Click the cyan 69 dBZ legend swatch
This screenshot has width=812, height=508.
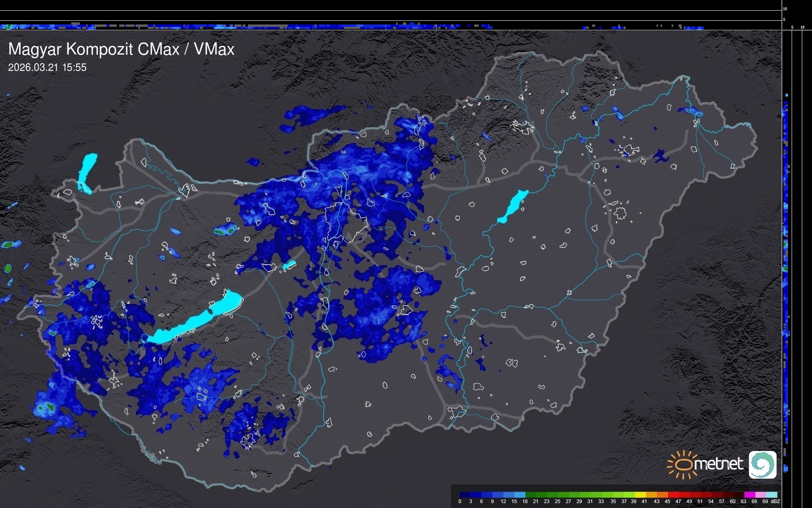pyautogui.click(x=771, y=495)
